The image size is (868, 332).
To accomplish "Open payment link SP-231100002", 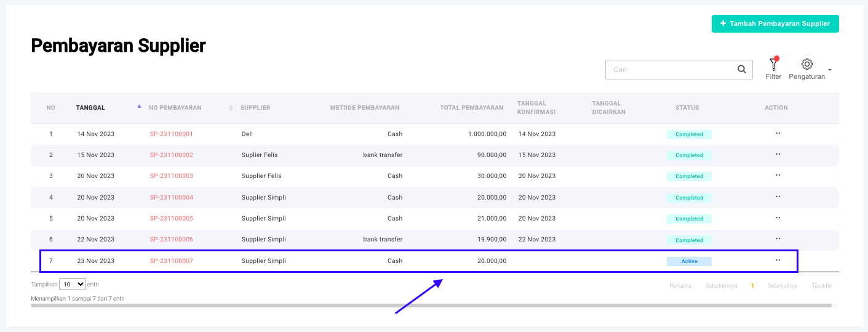I will [x=171, y=155].
